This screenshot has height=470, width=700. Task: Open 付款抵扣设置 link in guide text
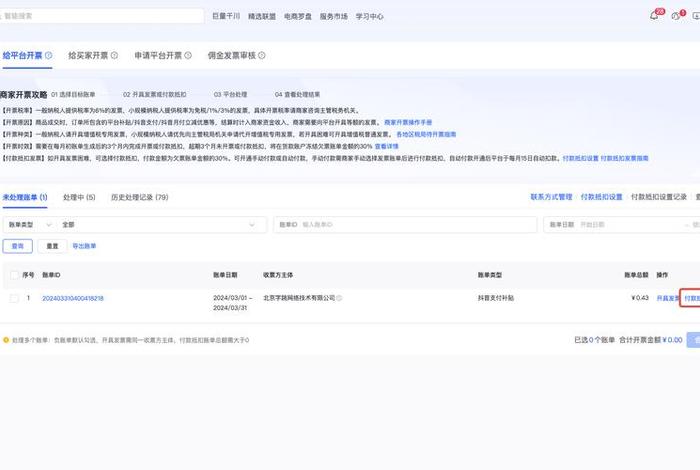[x=580, y=158]
